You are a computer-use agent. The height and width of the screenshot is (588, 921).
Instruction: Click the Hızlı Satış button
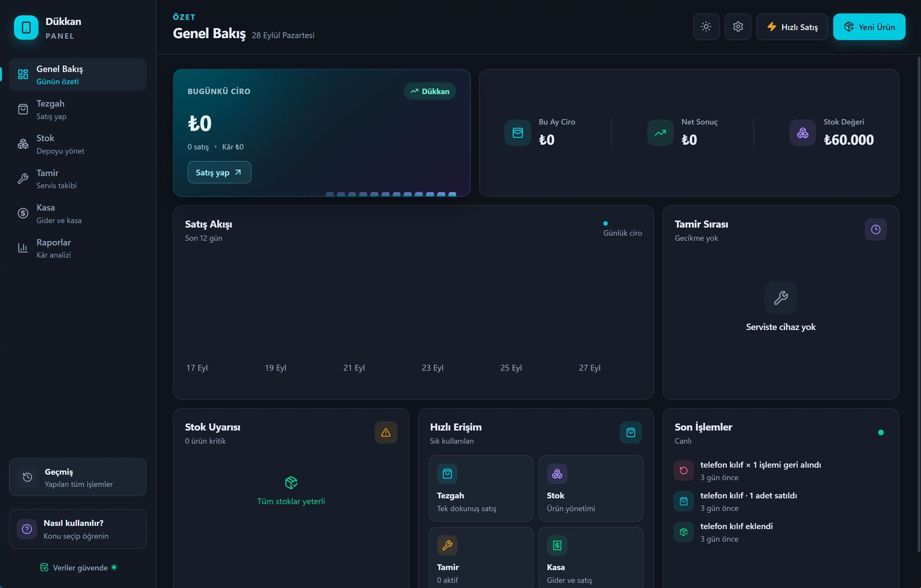click(x=792, y=27)
